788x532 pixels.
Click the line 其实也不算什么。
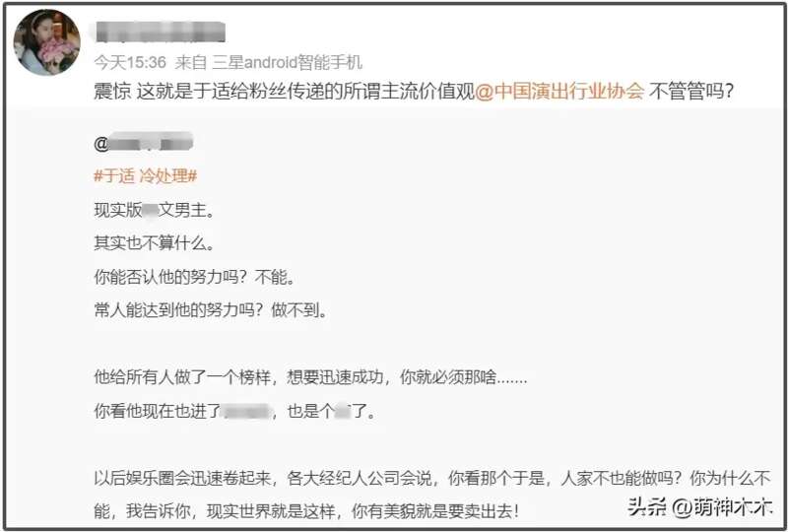click(155, 243)
